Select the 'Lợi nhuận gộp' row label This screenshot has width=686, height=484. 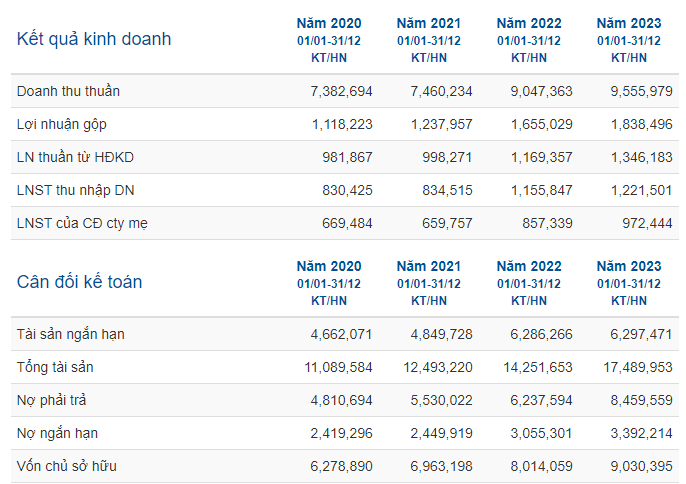tap(61, 125)
